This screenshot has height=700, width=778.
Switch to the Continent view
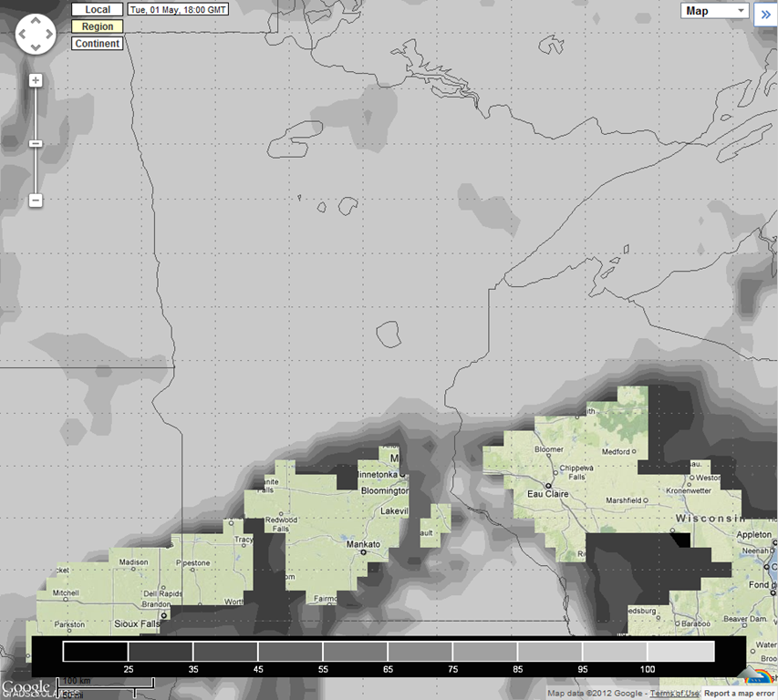tap(98, 43)
